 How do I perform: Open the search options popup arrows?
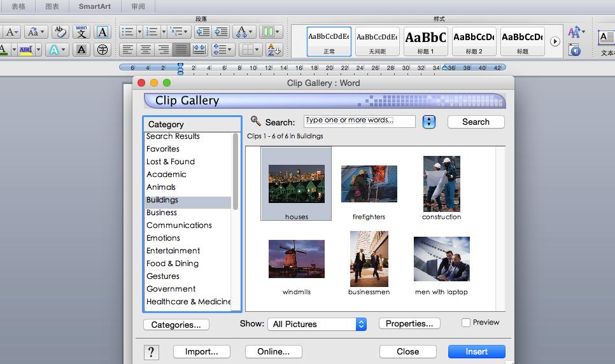(429, 122)
